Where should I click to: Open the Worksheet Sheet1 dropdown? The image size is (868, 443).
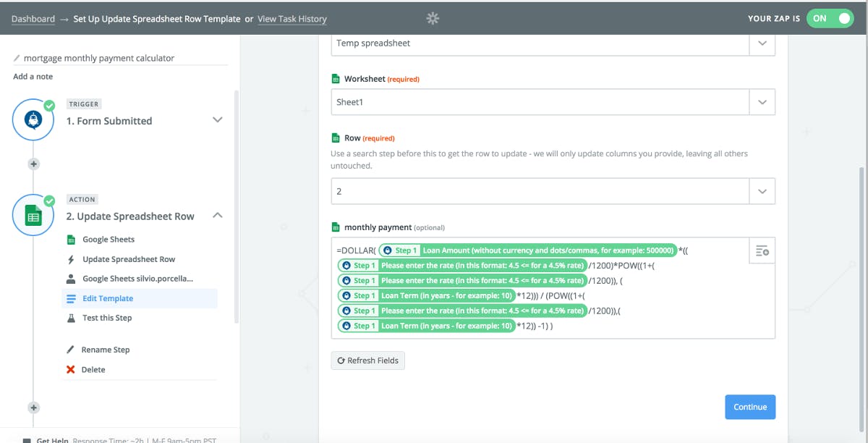click(x=762, y=102)
